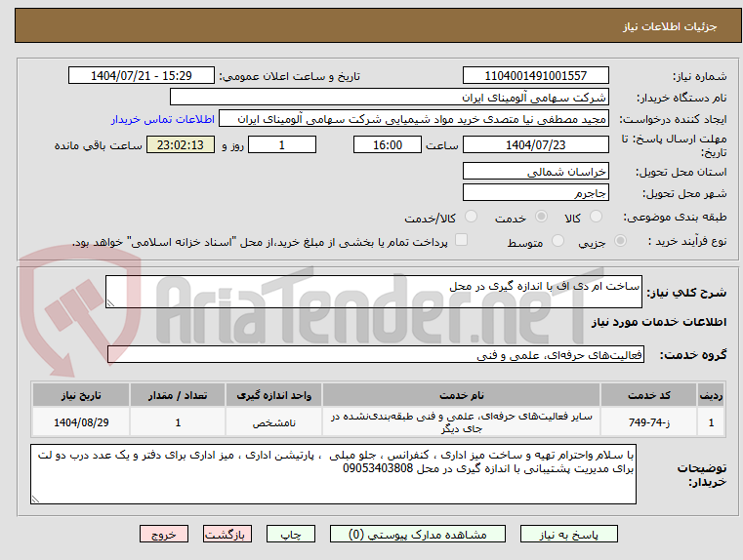Click the تاریخ نیاز column header
Screen dimensions: 743x560
coord(81,395)
